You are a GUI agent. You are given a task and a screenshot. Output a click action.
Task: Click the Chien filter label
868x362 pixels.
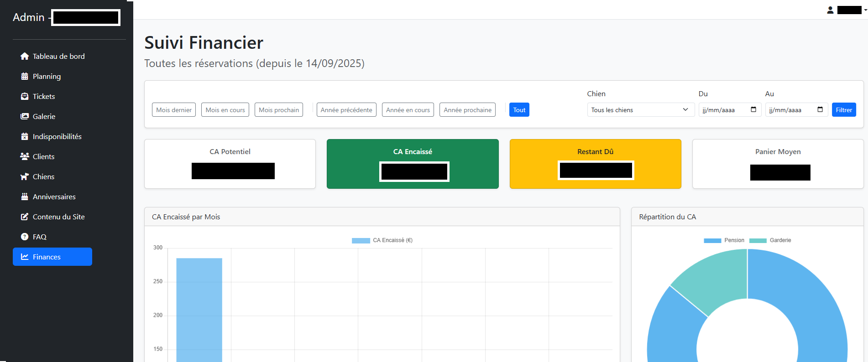pyautogui.click(x=596, y=93)
